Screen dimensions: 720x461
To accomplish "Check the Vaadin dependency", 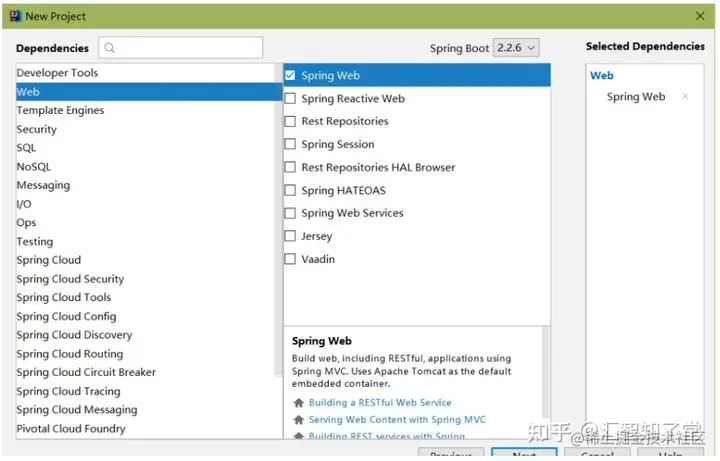I will (x=290, y=259).
